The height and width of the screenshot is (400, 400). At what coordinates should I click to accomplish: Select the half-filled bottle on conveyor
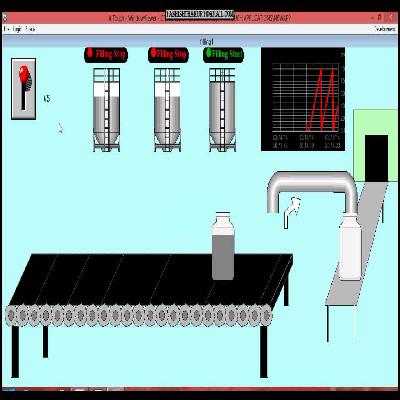click(x=223, y=246)
